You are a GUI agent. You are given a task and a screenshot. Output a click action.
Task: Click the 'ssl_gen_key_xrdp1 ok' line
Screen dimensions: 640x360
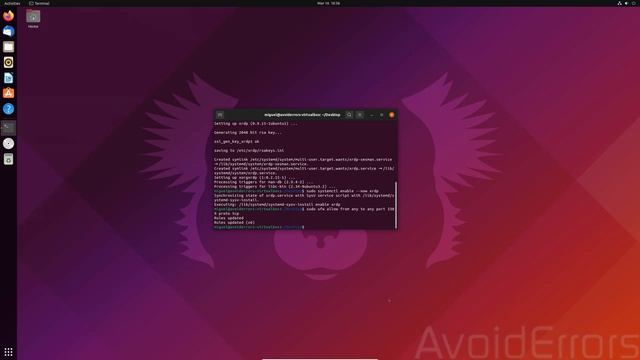pos(237,141)
